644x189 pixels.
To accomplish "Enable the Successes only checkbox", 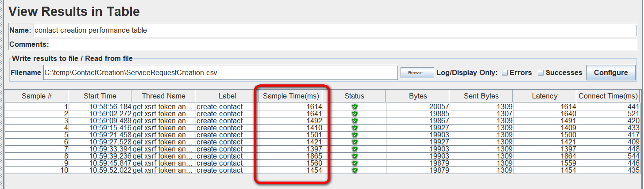I will coord(540,73).
